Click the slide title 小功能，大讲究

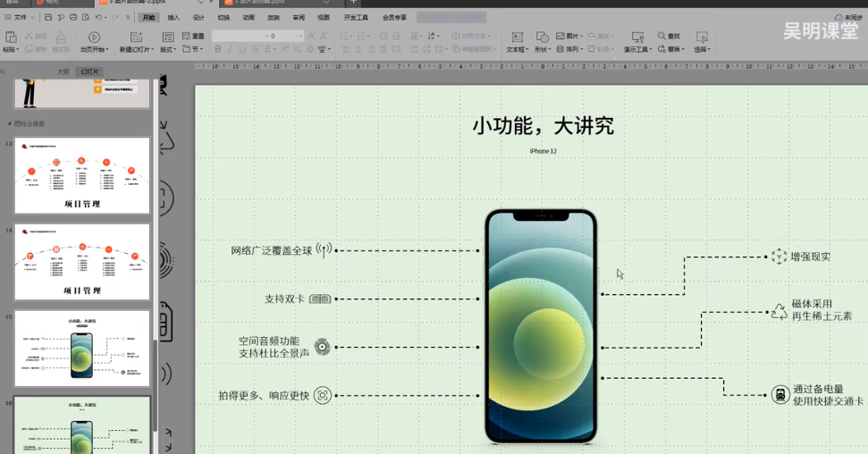543,126
